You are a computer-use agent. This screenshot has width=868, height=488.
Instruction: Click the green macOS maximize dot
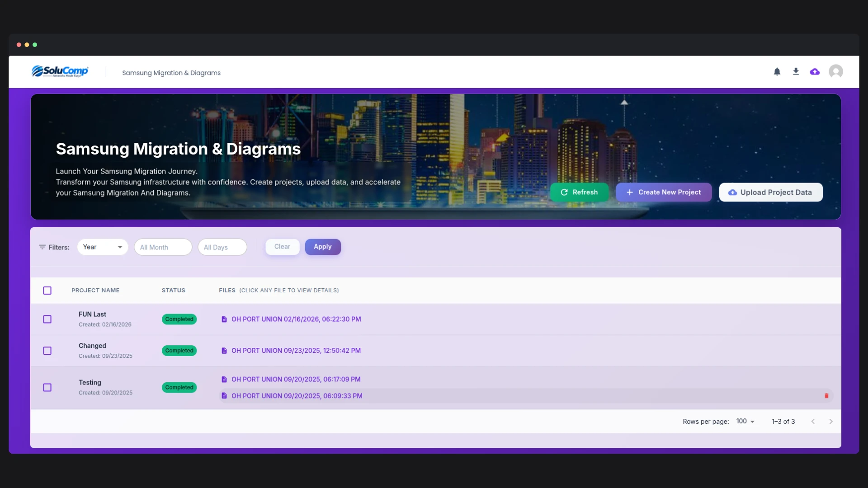(x=35, y=45)
